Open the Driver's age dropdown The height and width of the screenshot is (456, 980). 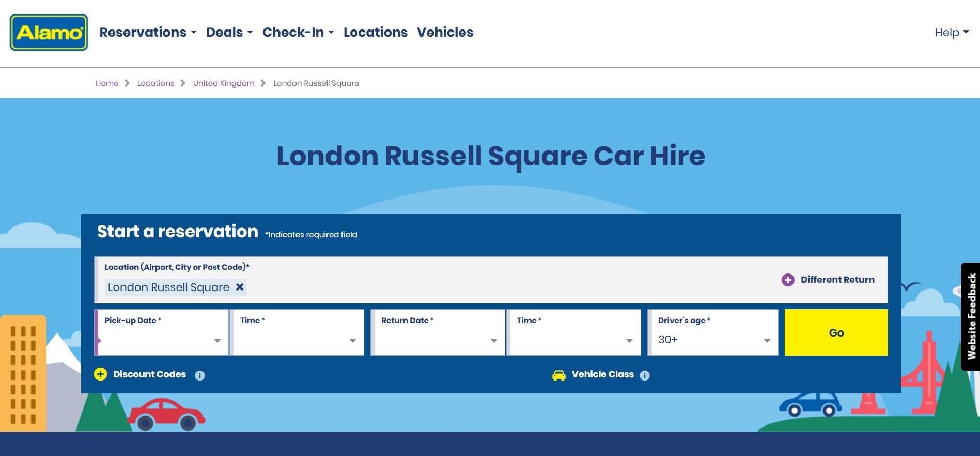click(713, 332)
